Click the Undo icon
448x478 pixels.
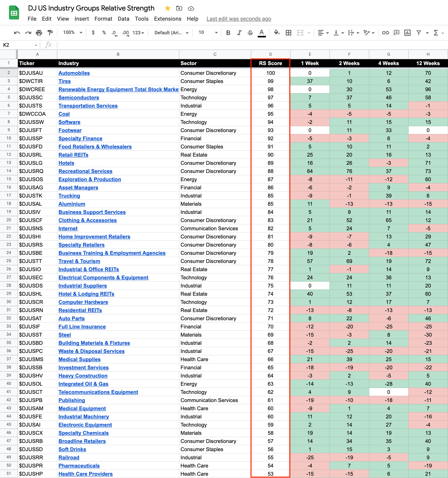click(x=17, y=33)
